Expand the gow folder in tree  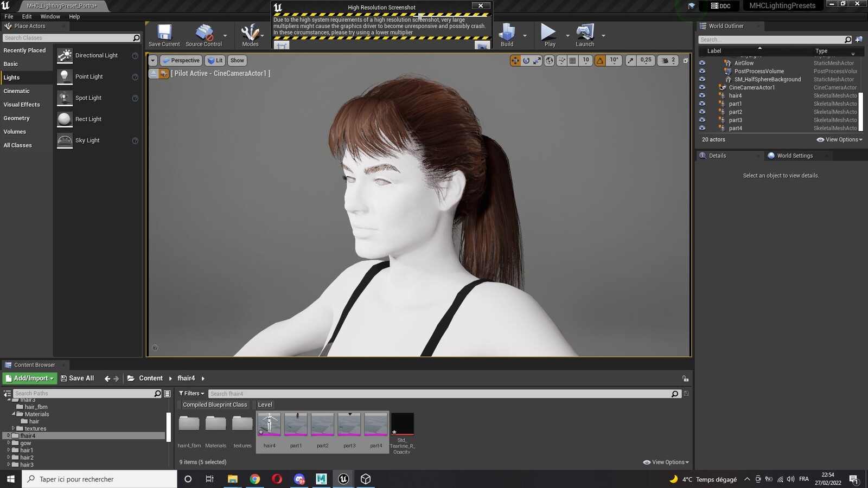tap(9, 443)
